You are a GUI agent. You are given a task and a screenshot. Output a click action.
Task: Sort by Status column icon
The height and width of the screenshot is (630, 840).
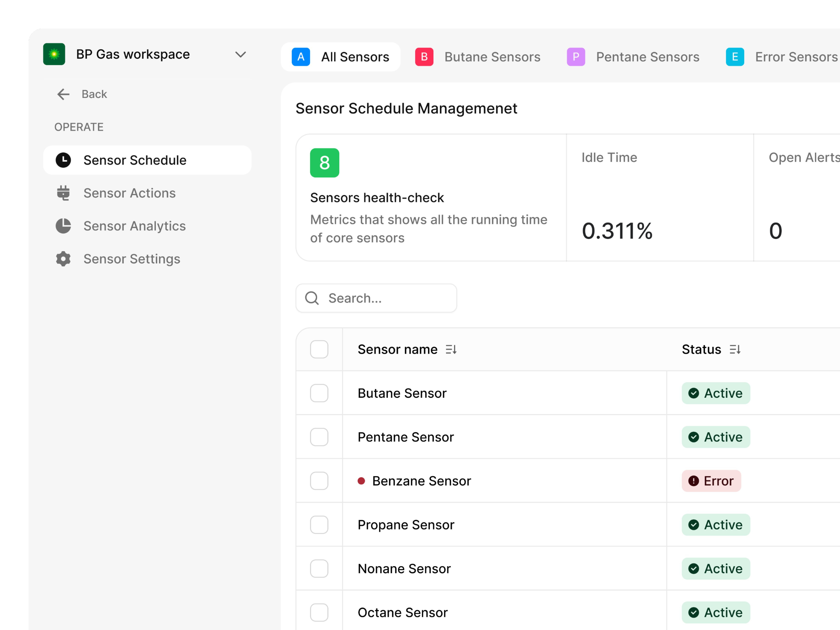pos(735,349)
